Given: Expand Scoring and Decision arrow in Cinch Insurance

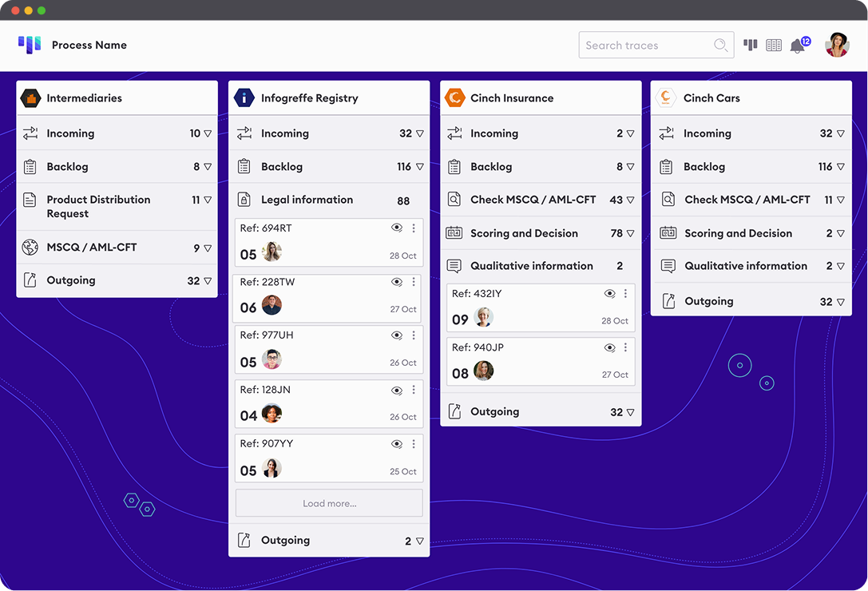Looking at the screenshot, I should pos(630,234).
